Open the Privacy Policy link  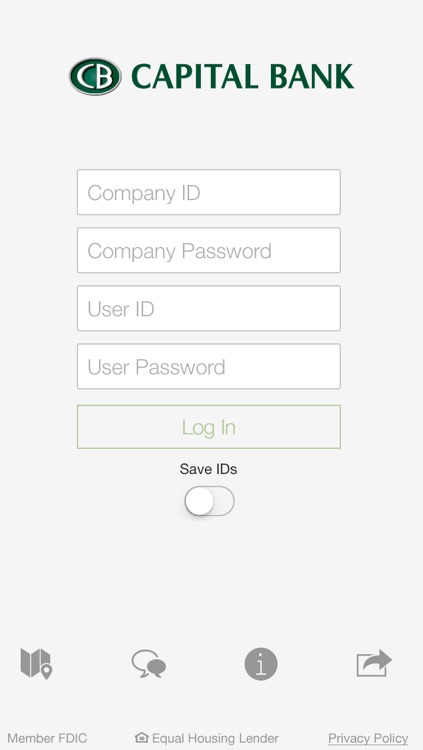[x=368, y=738]
